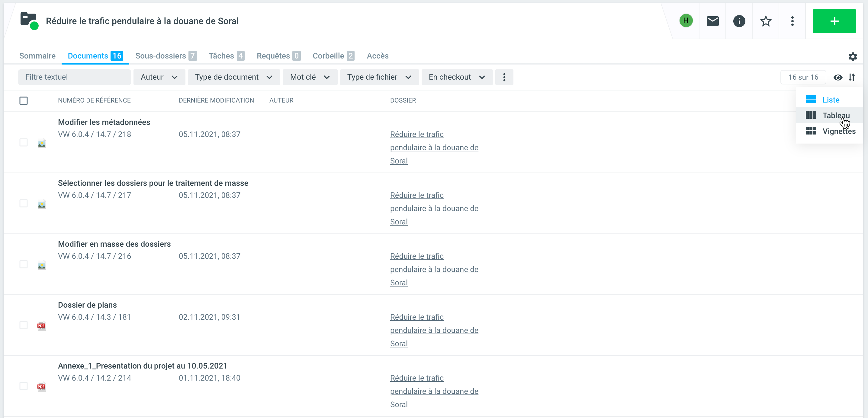Tick checkbox for Modifier les métadonnées
The height and width of the screenshot is (418, 868).
pyautogui.click(x=24, y=142)
